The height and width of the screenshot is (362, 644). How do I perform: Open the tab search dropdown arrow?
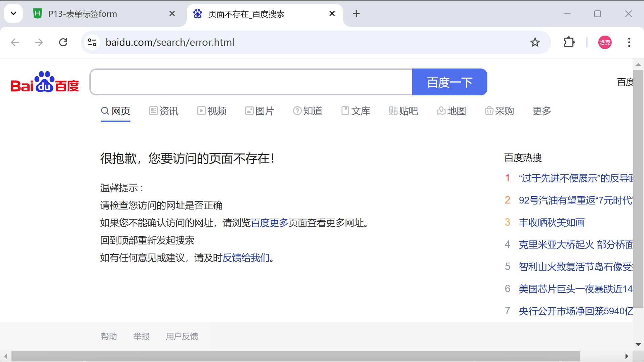click(13, 14)
